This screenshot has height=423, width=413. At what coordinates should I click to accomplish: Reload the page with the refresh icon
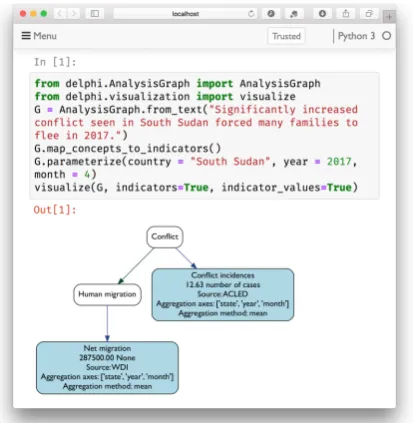(x=251, y=14)
